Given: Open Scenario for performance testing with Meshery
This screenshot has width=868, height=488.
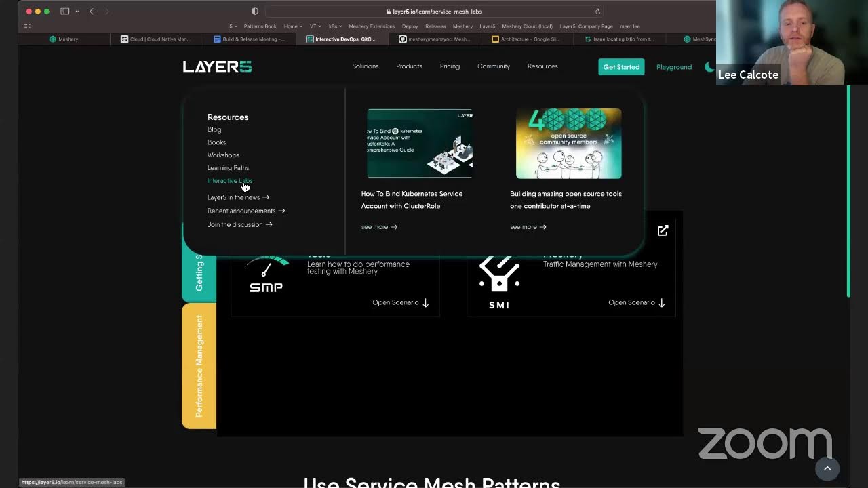Looking at the screenshot, I should (x=400, y=302).
